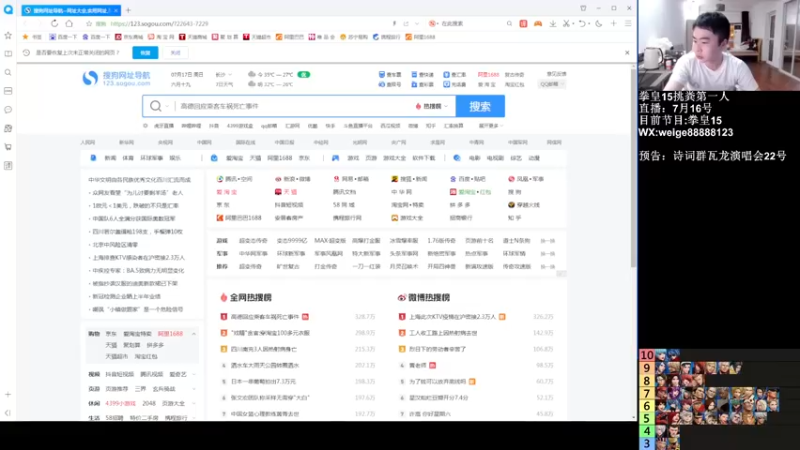This screenshot has width=800, height=450.
Task: Click the game controller toolbar icon
Action: point(538,23)
